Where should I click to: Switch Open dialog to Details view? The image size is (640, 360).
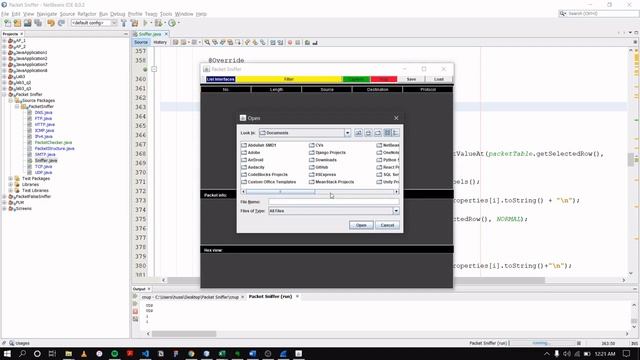click(x=396, y=133)
